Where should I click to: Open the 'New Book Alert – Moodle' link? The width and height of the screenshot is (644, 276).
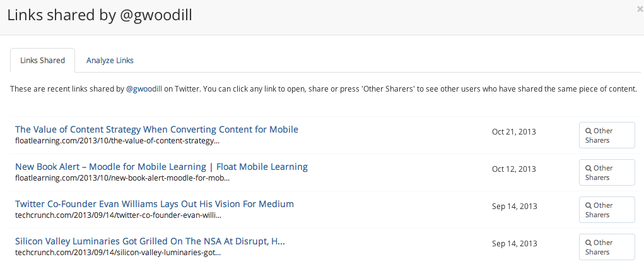tap(161, 167)
